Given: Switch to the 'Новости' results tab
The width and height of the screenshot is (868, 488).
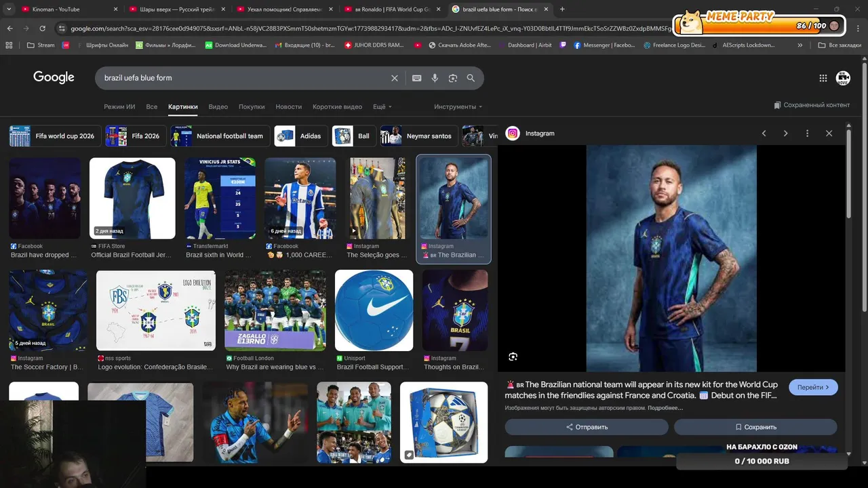Looking at the screenshot, I should [x=289, y=107].
